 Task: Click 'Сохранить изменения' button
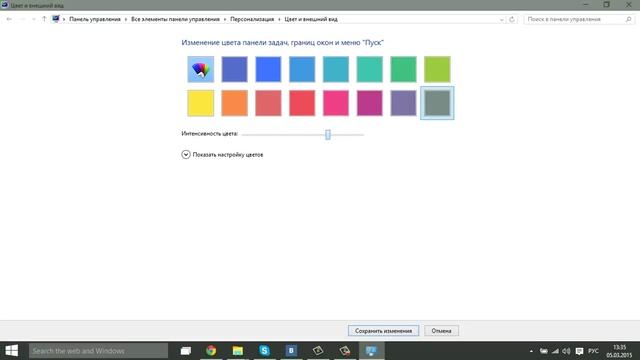pos(383,331)
